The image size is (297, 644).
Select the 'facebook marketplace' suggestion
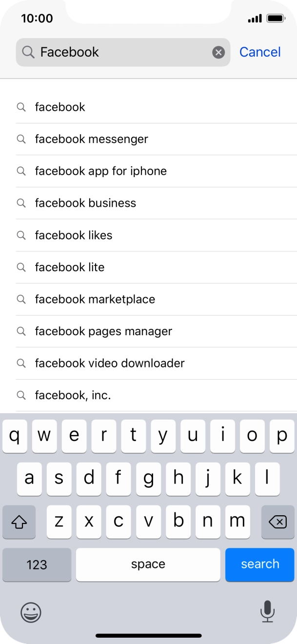(x=95, y=299)
